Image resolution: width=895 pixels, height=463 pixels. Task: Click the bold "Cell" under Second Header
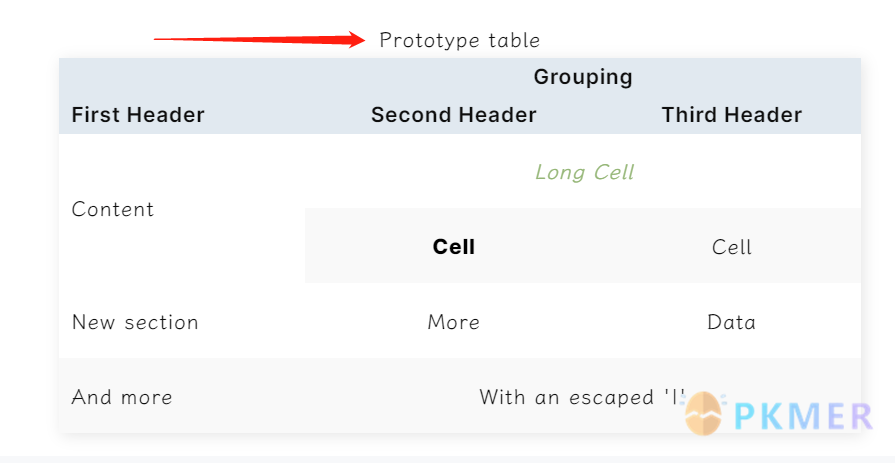[x=454, y=247]
